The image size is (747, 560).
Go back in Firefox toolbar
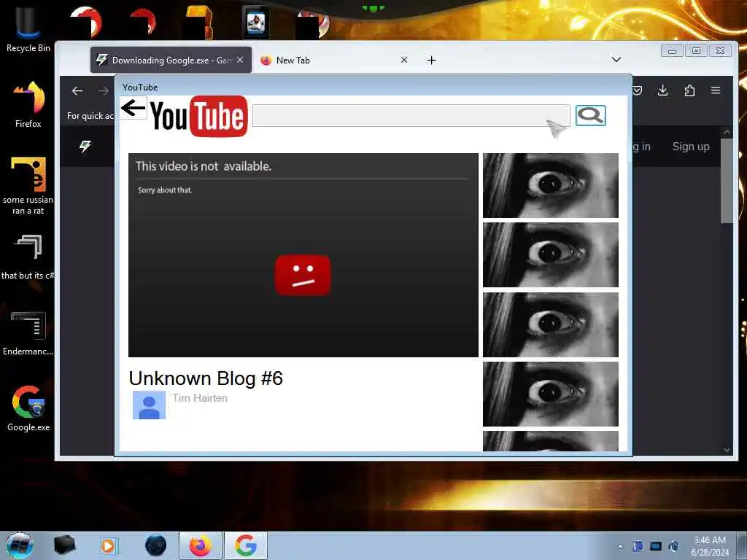point(77,91)
